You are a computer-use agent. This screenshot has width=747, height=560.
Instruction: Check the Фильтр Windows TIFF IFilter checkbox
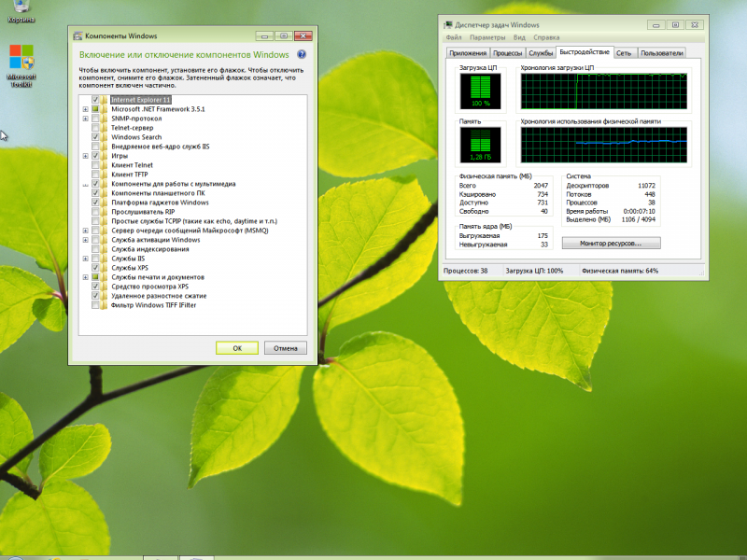[x=95, y=305]
